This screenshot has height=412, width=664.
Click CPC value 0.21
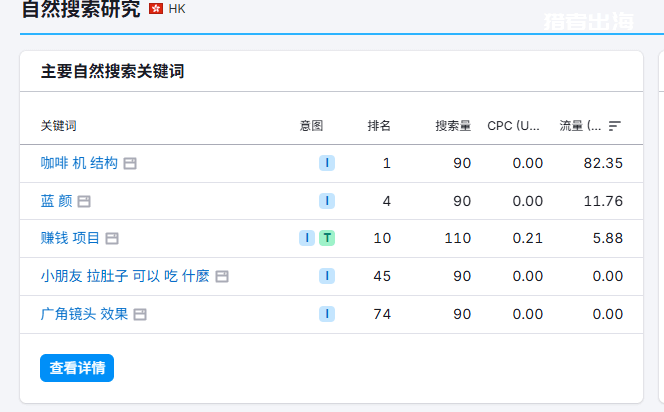coord(528,238)
